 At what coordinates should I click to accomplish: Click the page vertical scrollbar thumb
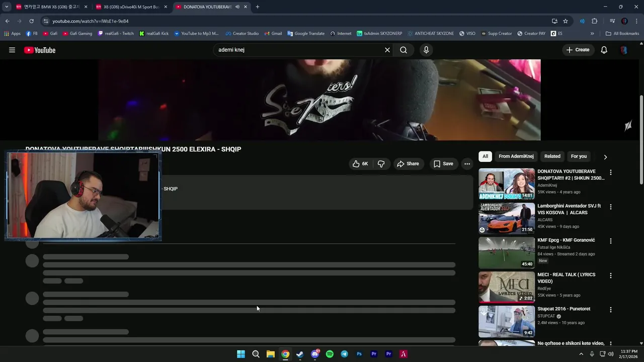[641, 140]
